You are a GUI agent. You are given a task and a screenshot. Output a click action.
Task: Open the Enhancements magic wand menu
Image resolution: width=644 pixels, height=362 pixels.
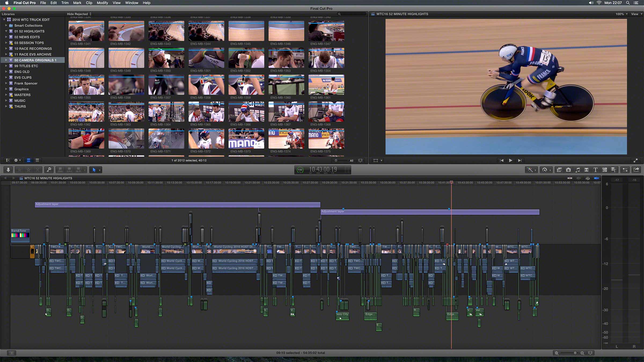531,170
